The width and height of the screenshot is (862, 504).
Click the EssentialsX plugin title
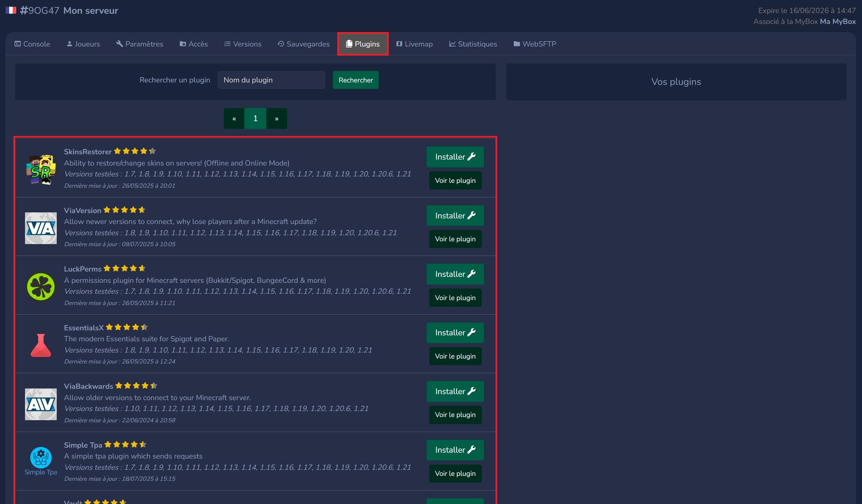84,328
